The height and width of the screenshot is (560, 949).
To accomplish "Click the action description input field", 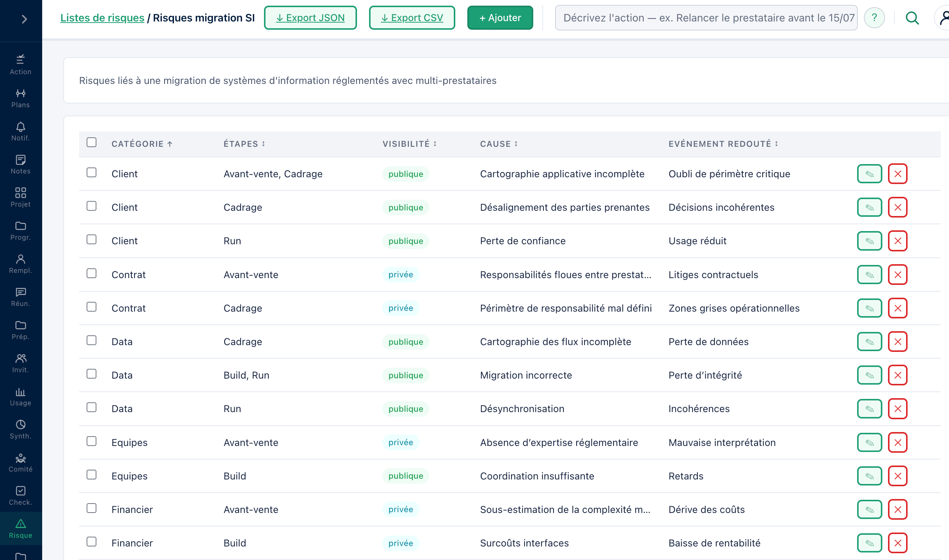I will 706,18.
